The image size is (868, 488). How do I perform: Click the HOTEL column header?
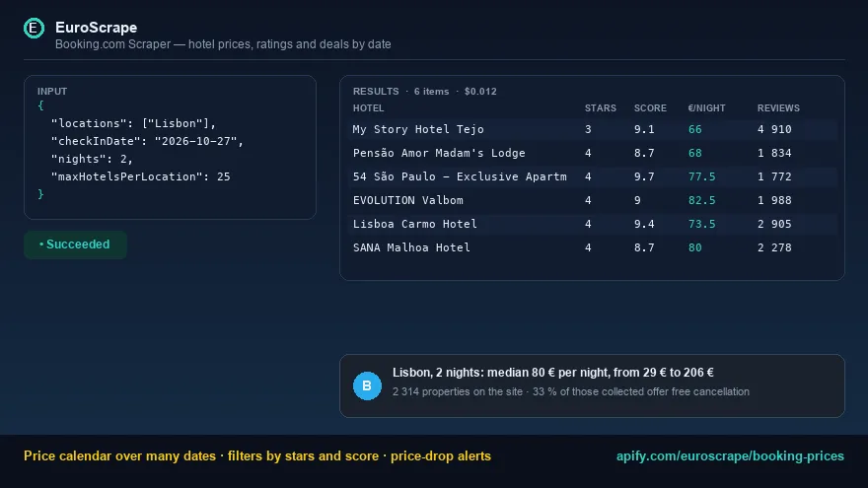pyautogui.click(x=368, y=107)
